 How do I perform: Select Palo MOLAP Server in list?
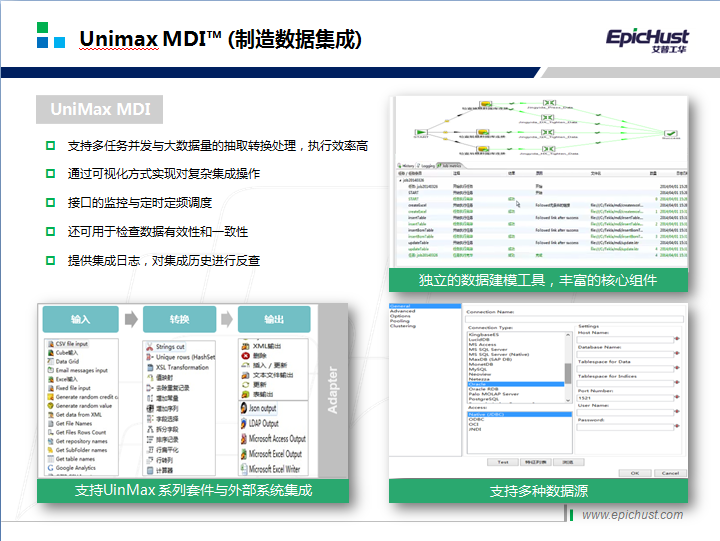pyautogui.click(x=494, y=394)
